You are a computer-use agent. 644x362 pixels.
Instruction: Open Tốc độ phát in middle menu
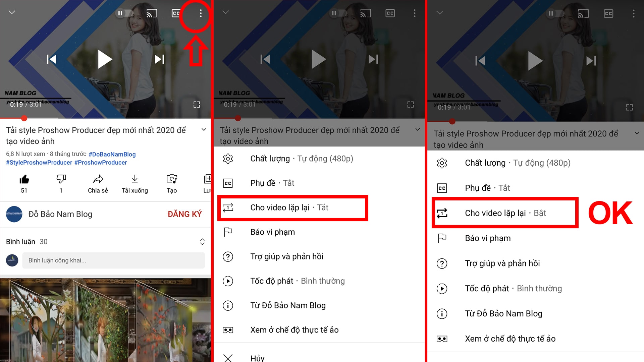tap(319, 281)
